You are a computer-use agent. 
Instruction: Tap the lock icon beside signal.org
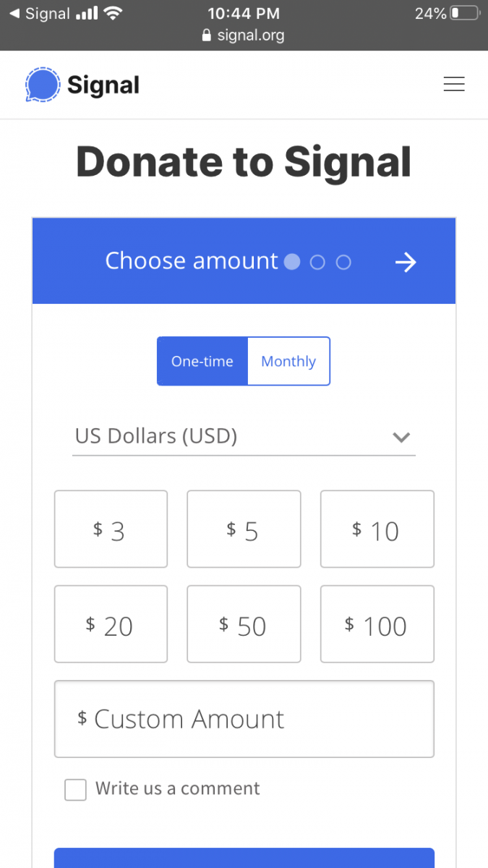pyautogui.click(x=207, y=35)
